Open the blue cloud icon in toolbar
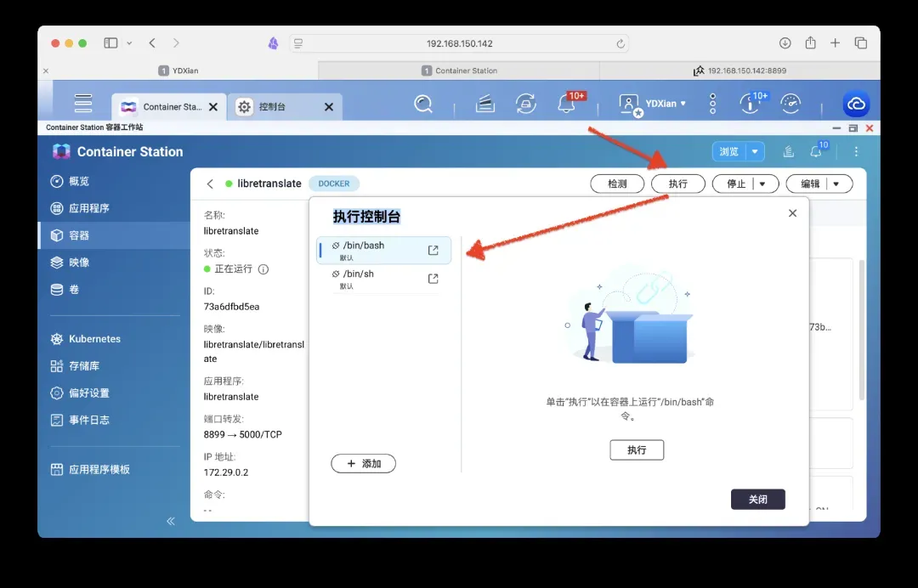 coord(855,104)
